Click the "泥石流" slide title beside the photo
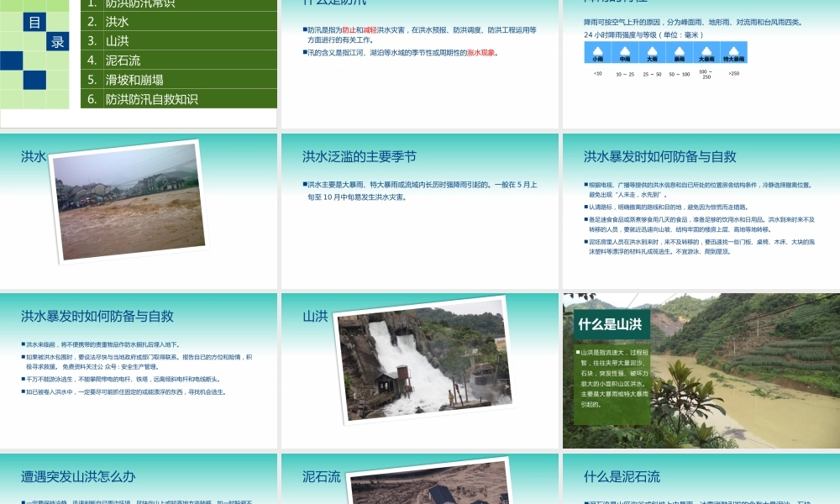 [322, 476]
